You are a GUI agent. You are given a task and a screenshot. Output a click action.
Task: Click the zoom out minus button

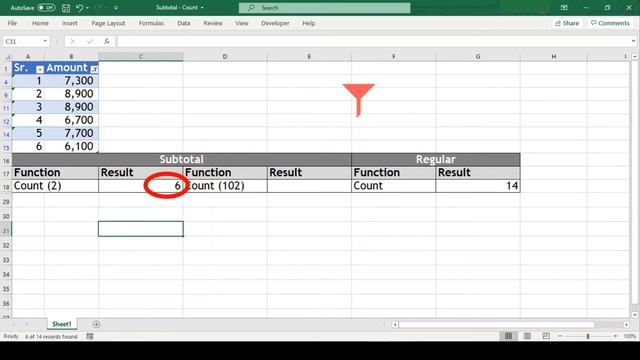click(x=560, y=336)
